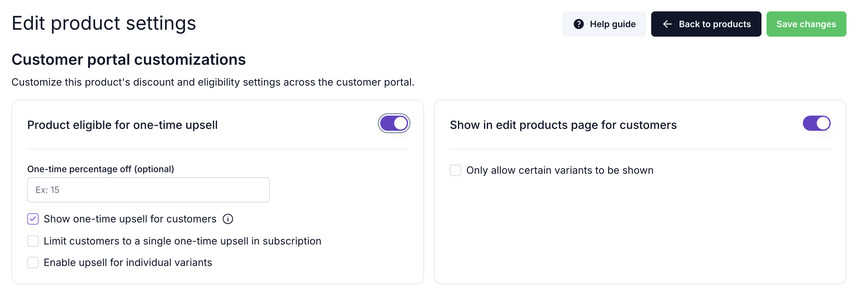Click the Edit product settings page title
868x302 pixels.
(104, 23)
